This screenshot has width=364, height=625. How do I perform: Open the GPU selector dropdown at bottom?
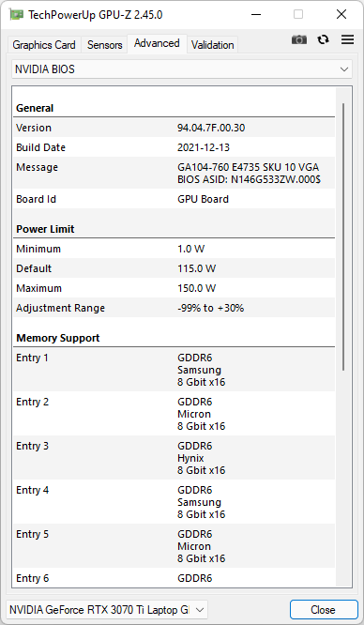point(107,609)
